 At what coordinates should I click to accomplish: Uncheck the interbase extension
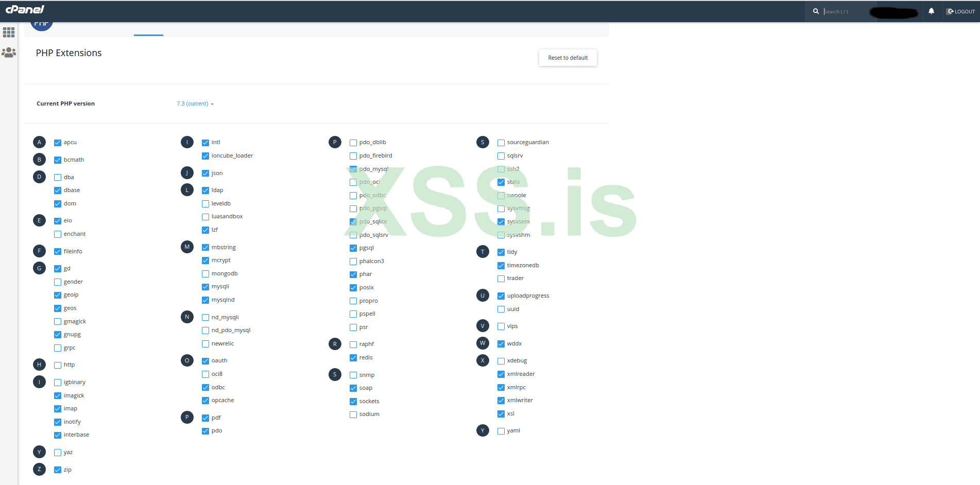click(x=58, y=435)
